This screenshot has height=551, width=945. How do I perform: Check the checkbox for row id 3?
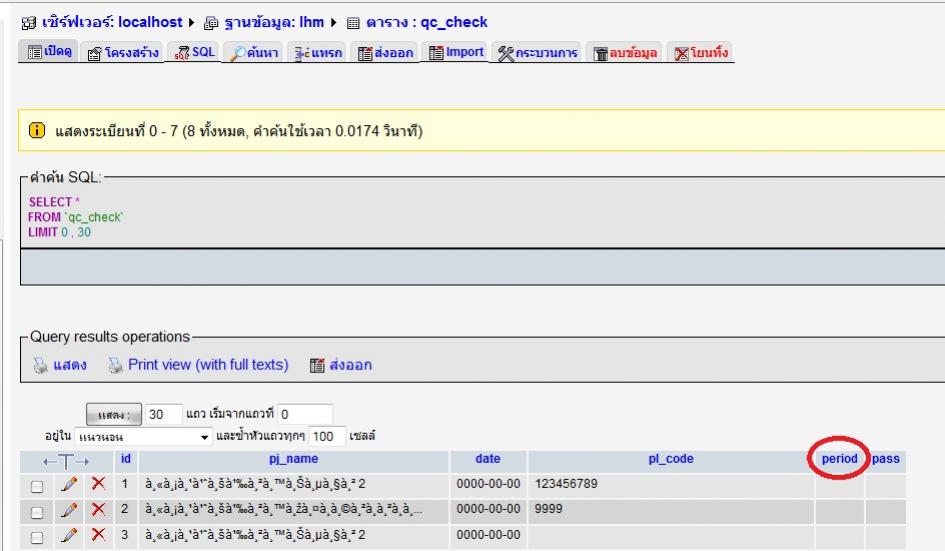(37, 537)
